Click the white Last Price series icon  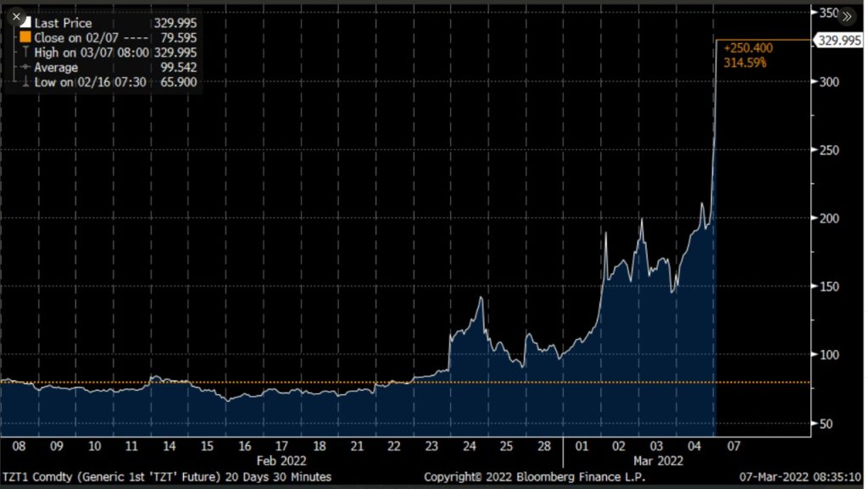[x=25, y=23]
